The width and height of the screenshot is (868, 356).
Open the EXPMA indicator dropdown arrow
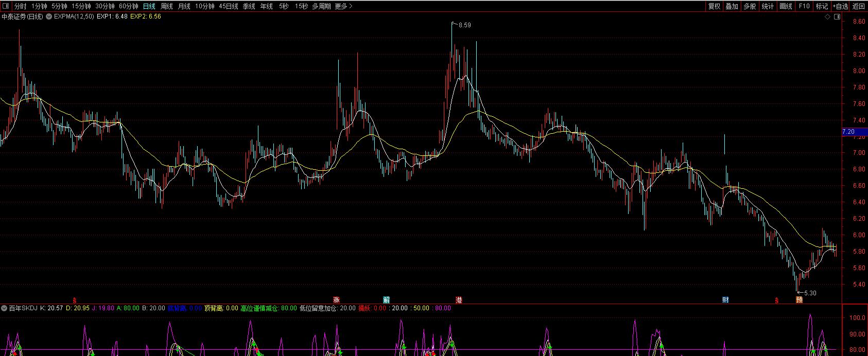click(49, 16)
